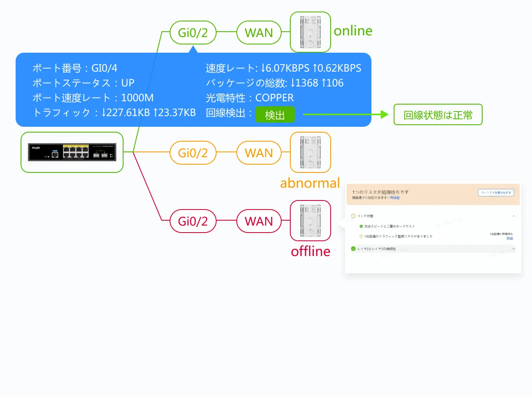
Task: Click the orange WAN label
Action: coord(259,153)
